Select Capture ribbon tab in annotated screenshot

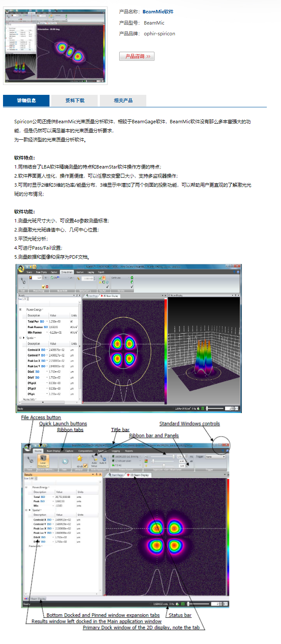point(69,451)
